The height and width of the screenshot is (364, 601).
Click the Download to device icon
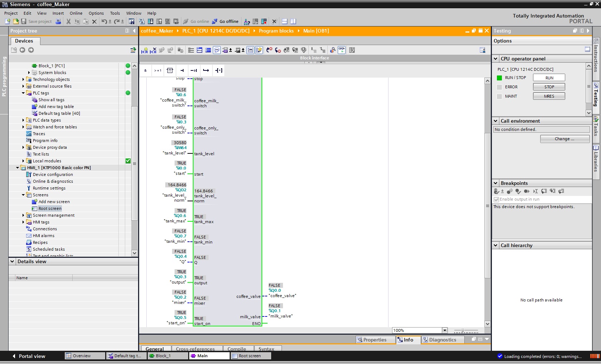[151, 21]
